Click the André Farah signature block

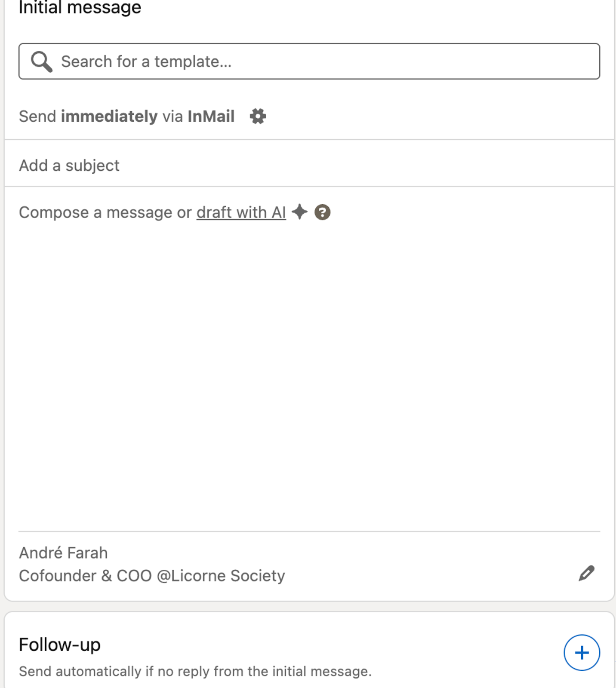[x=63, y=553]
